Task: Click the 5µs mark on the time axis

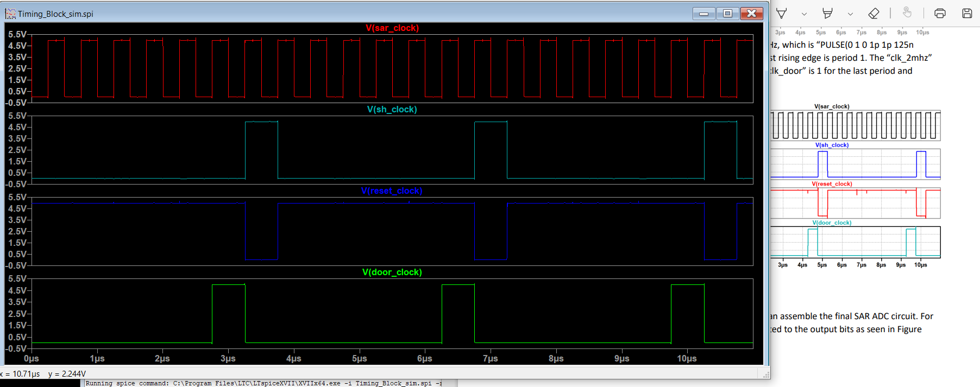Action: click(359, 359)
